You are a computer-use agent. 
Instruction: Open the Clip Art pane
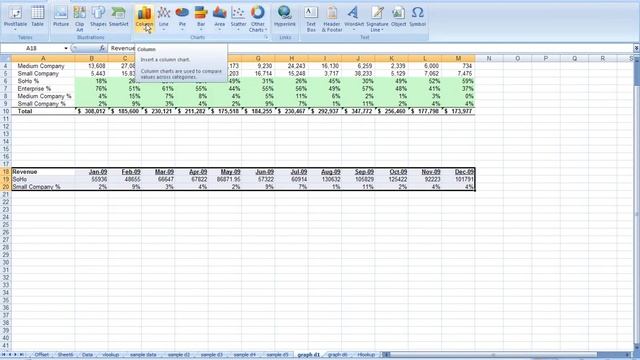coord(80,18)
